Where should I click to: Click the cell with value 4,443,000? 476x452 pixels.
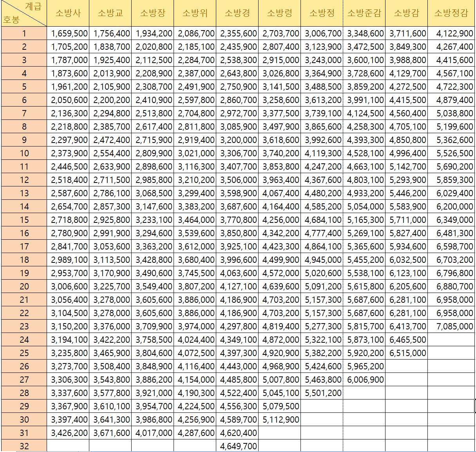237,366
